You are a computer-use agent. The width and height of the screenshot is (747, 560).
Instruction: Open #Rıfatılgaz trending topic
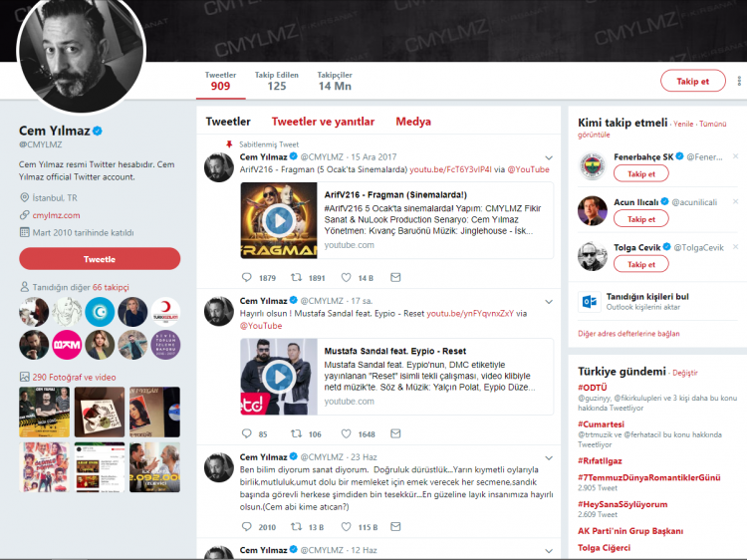coord(600,461)
